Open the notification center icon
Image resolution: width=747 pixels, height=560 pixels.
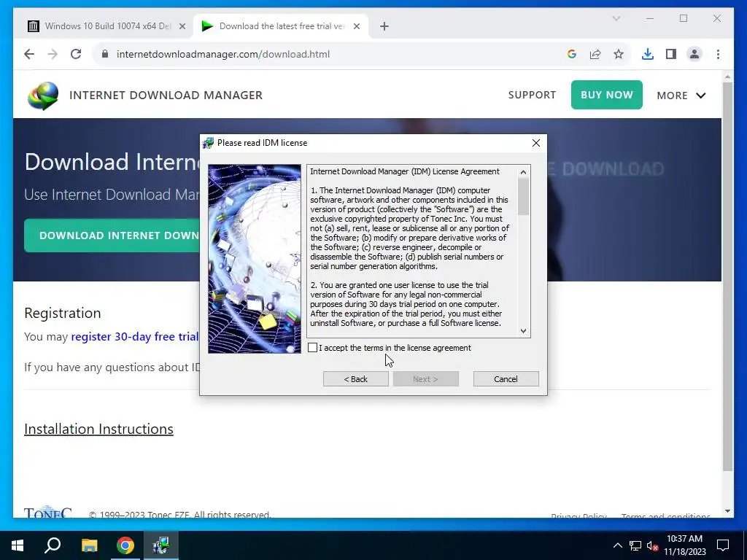pyautogui.click(x=723, y=545)
